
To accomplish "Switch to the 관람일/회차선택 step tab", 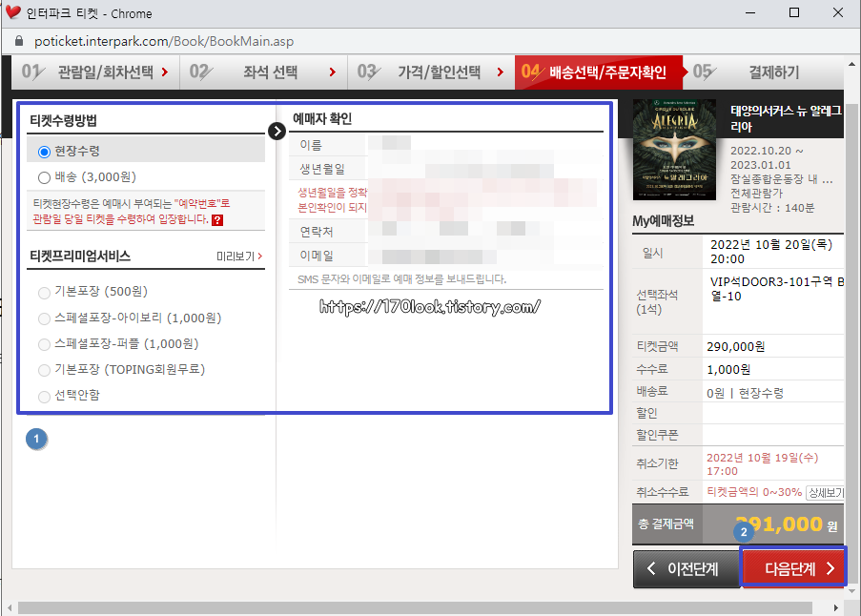I will coord(105,72).
